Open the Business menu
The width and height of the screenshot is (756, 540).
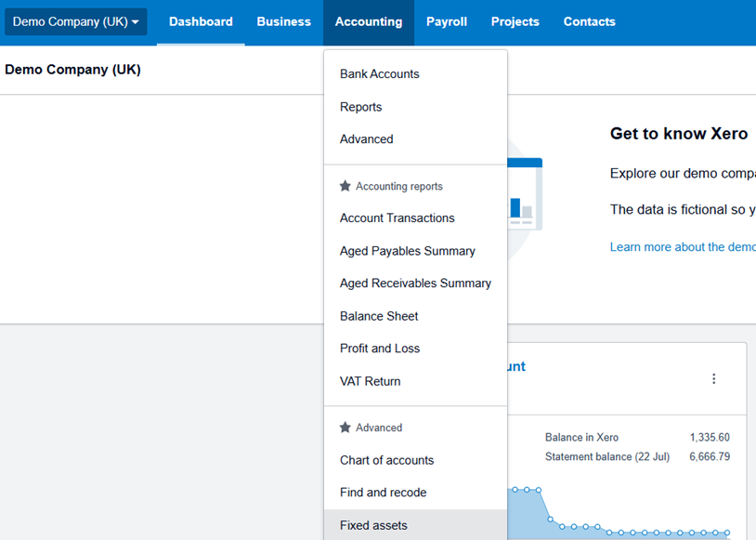283,21
